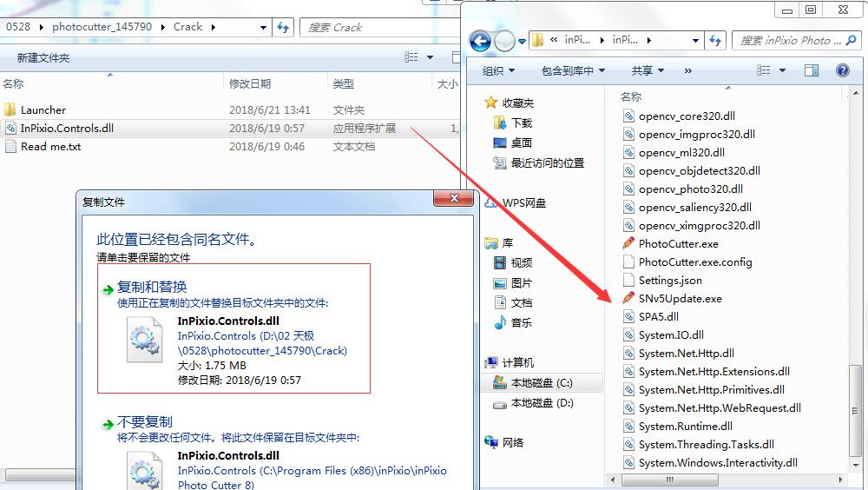Select Settings.json file
The image size is (868, 490).
[670, 281]
